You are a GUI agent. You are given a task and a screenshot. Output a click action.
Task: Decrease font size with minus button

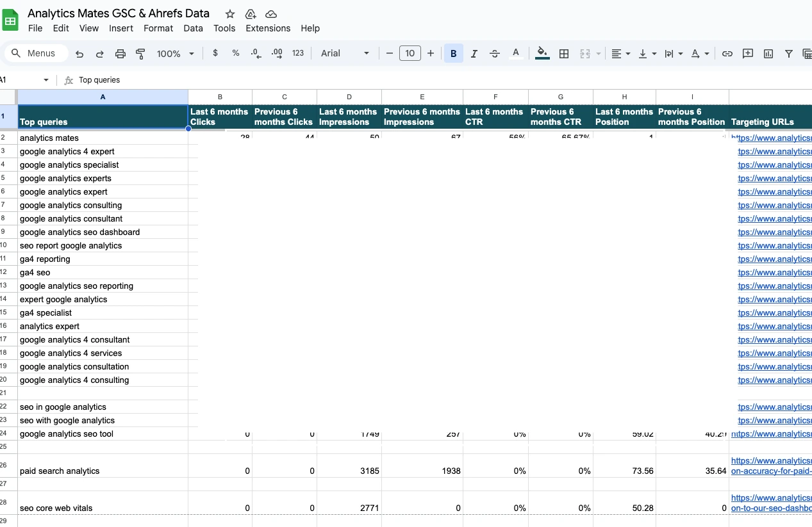point(390,53)
